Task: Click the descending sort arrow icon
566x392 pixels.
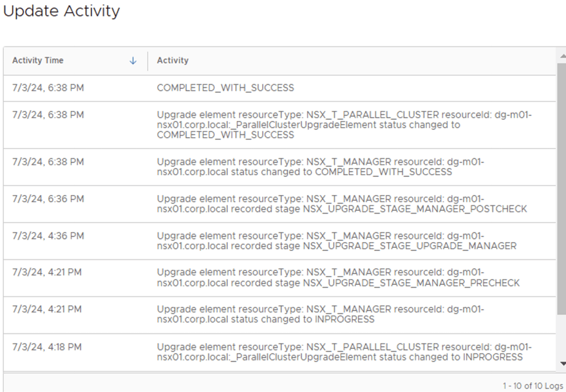Action: pos(133,61)
